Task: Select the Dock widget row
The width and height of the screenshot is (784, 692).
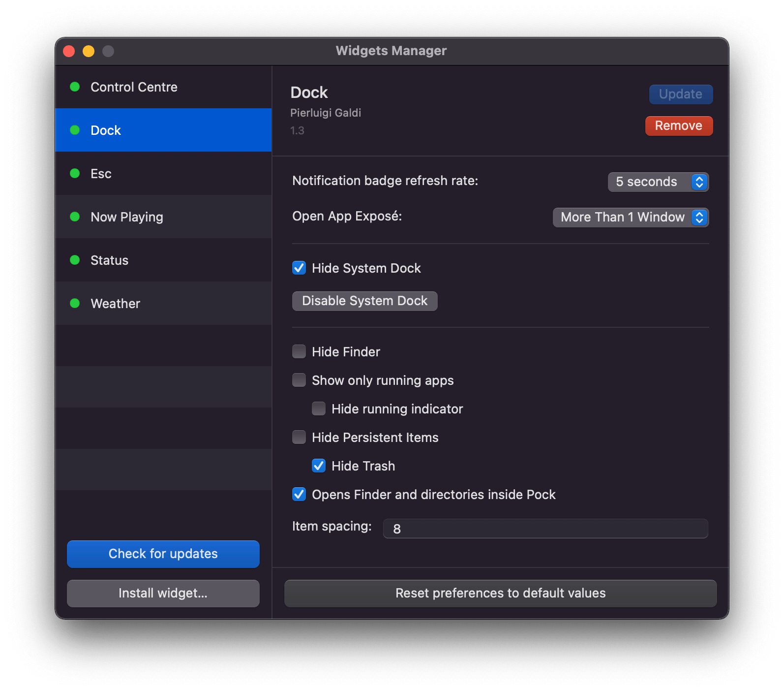Action: (x=163, y=130)
